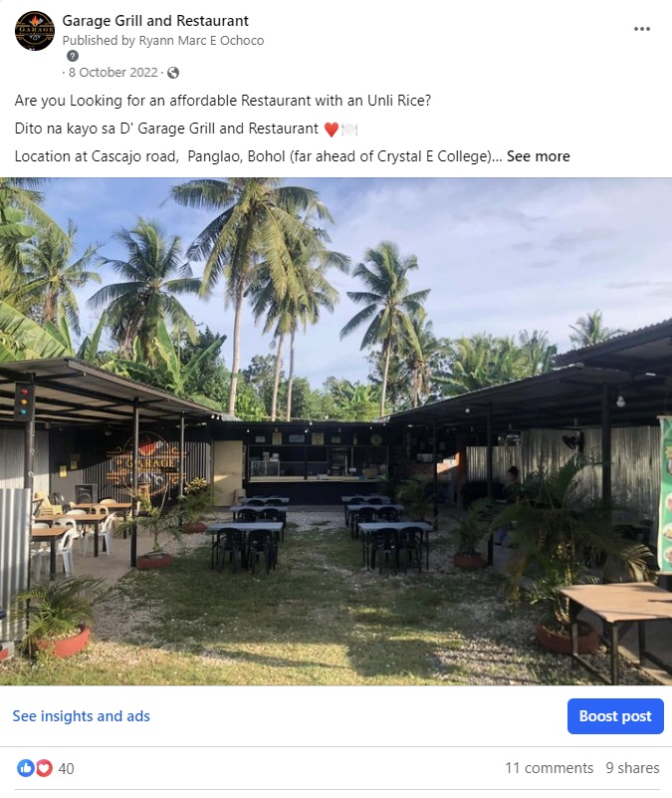
Task: Click the question mark help icon
Action: coord(72,56)
